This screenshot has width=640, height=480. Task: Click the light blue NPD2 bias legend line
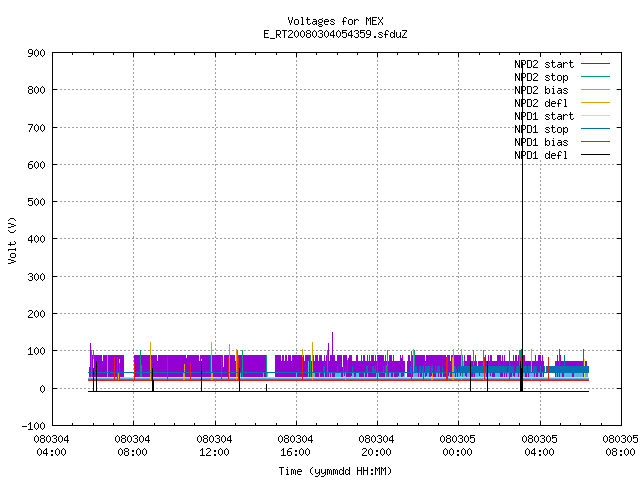click(x=596, y=90)
